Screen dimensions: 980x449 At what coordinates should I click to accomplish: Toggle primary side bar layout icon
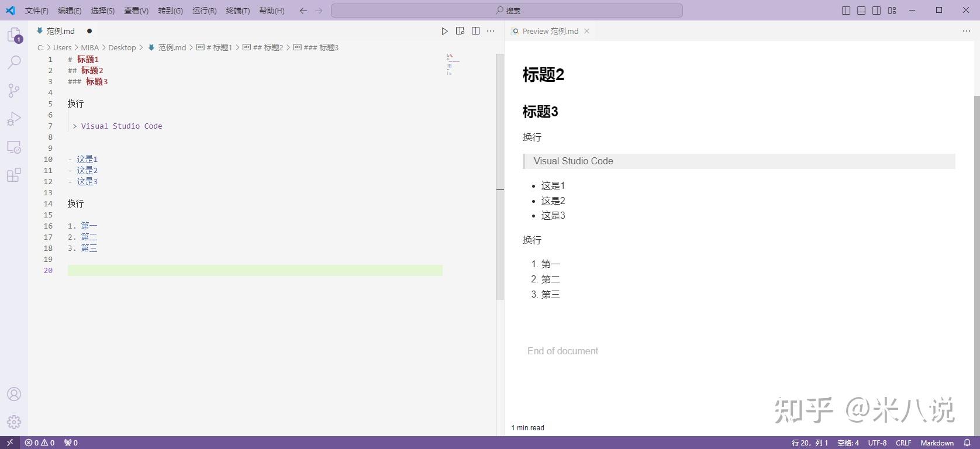click(x=846, y=11)
